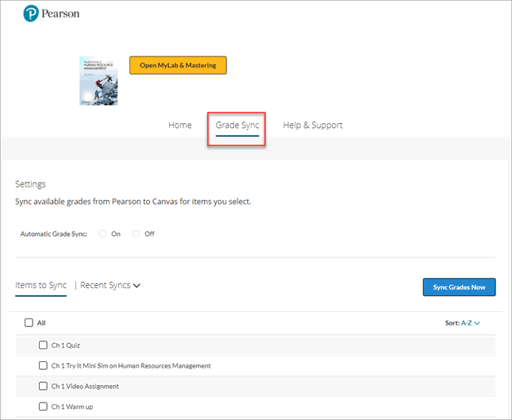Click 'Ch 1 Try It Mini Sim on Human Resources Management' text
The width and height of the screenshot is (512, 420).
pos(131,366)
